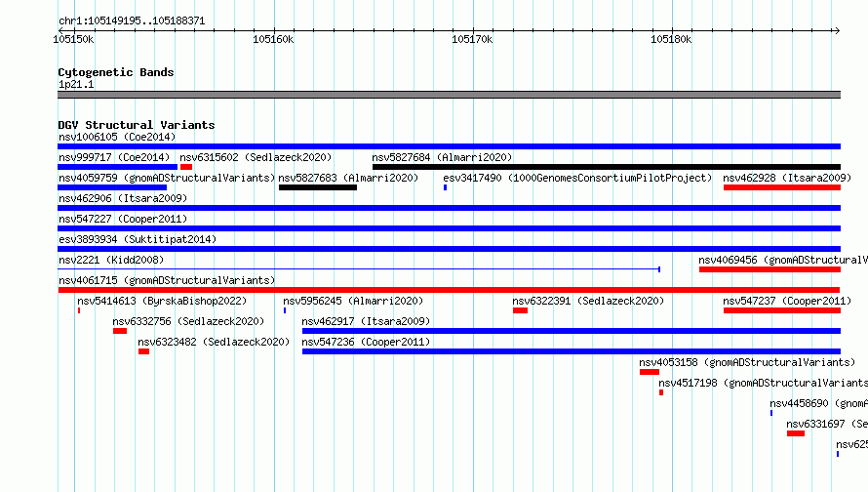This screenshot has height=492, width=868.
Task: Click the nsv462906 (Itsara2009) label
Action: (x=123, y=198)
